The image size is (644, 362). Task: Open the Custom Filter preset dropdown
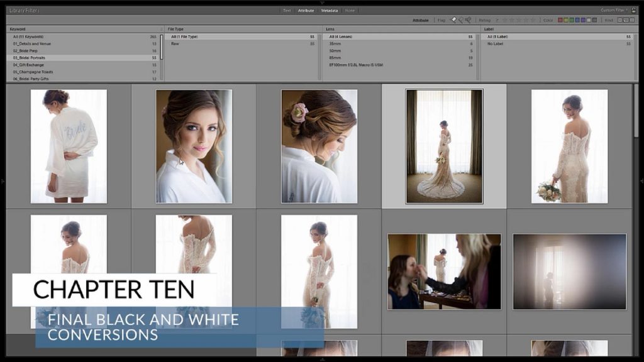[614, 10]
